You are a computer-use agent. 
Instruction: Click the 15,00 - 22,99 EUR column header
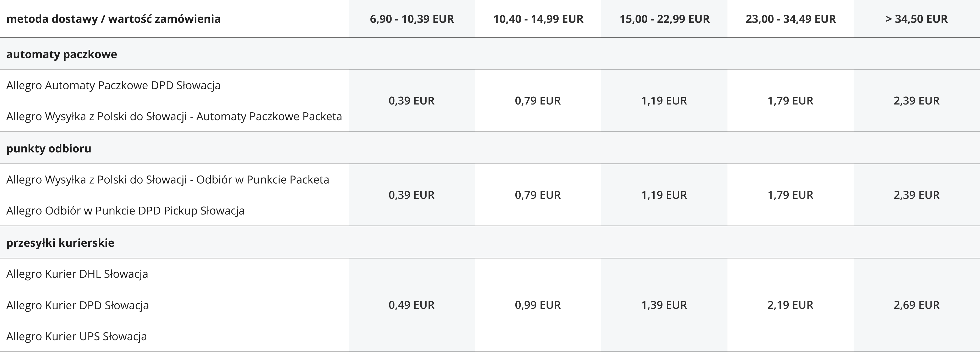pyautogui.click(x=664, y=19)
